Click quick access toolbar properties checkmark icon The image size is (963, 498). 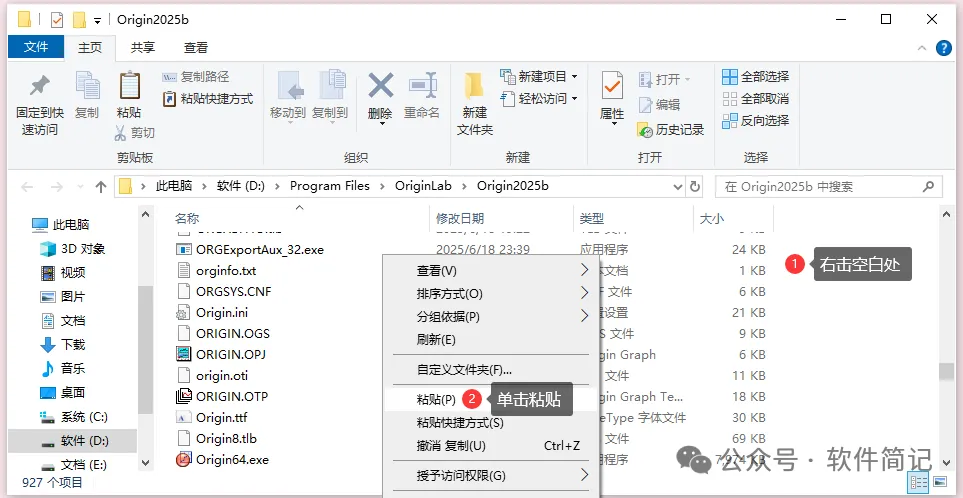click(57, 20)
